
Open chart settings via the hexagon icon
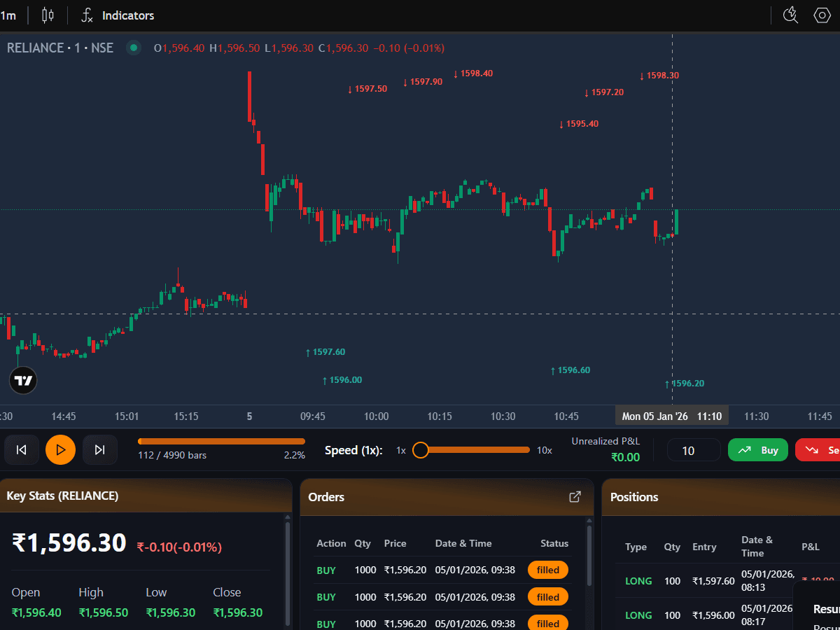point(822,15)
